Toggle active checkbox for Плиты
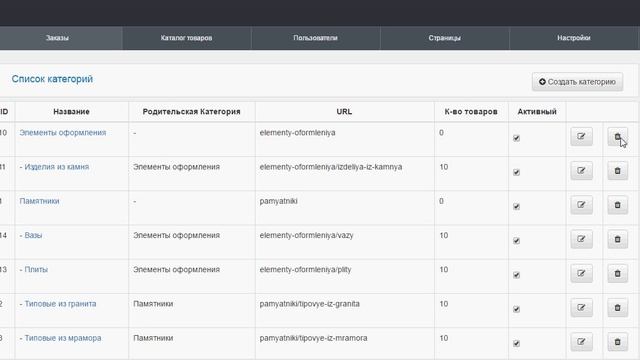Viewport: 640px width, 360px height. pyautogui.click(x=516, y=275)
